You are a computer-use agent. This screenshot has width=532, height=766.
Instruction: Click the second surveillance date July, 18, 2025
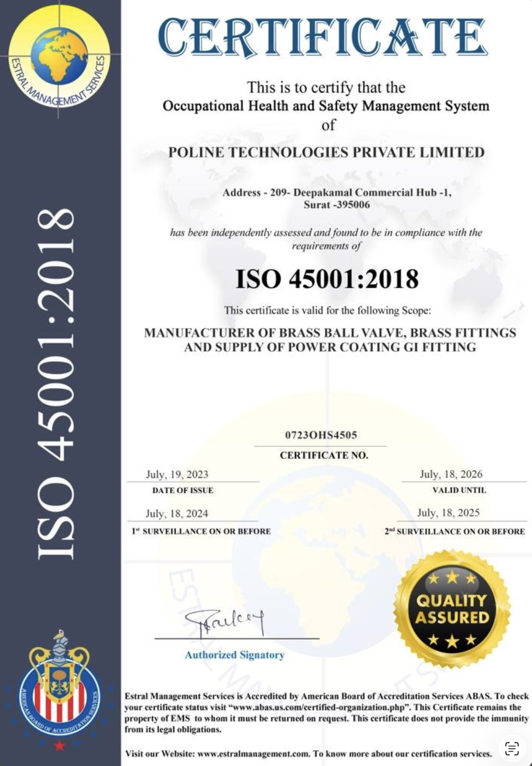(x=448, y=512)
